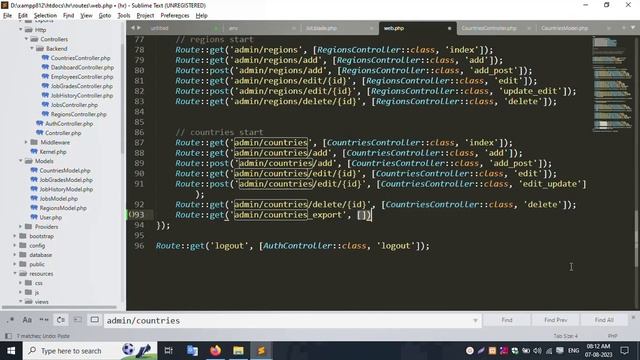
Task: Expand the public folder
Action: (x=15, y=264)
